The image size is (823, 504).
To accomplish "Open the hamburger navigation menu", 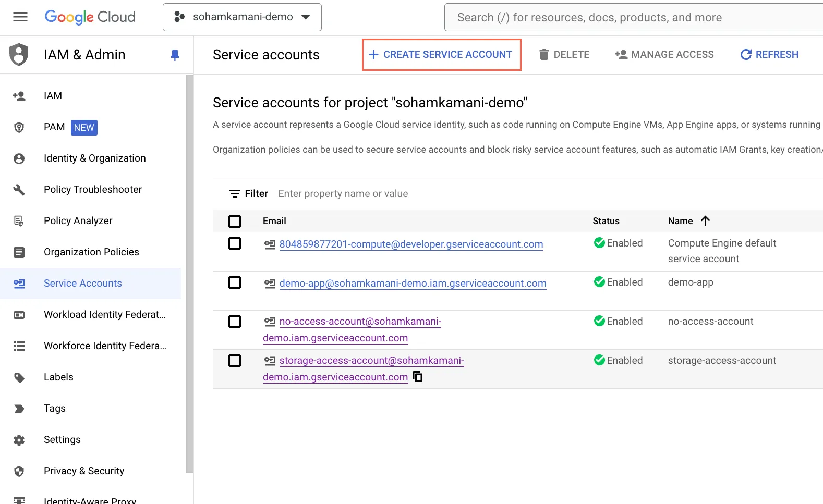I will point(20,17).
